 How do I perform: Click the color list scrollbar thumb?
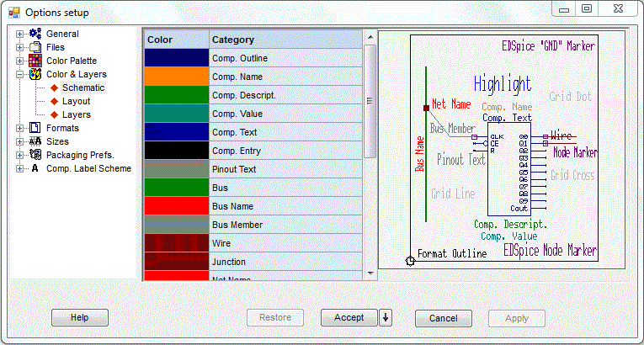click(x=370, y=101)
